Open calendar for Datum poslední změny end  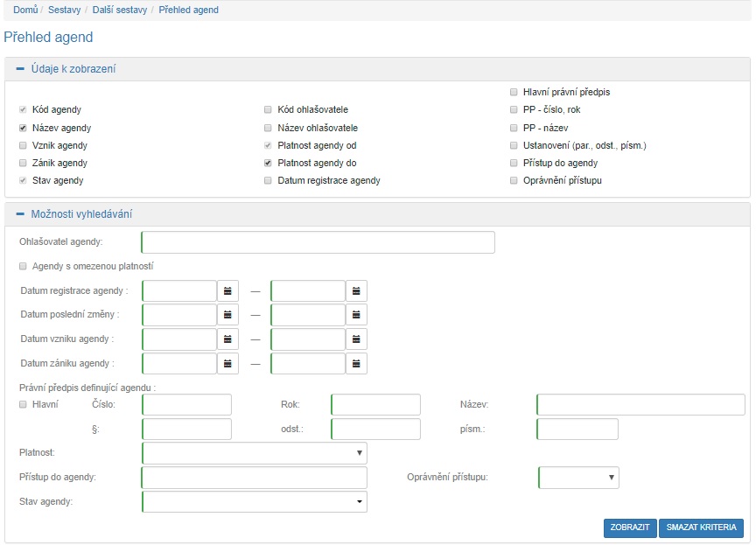356,314
